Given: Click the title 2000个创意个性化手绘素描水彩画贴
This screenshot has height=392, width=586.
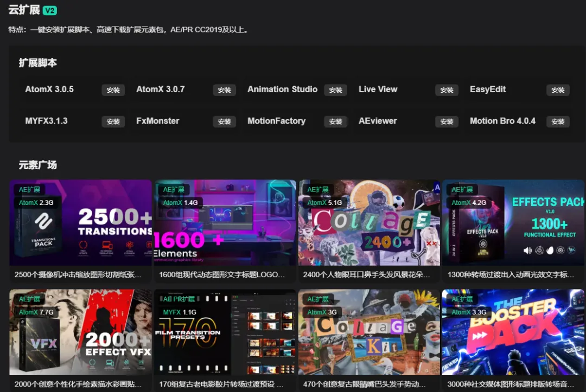Looking at the screenshot, I should pos(78,384).
